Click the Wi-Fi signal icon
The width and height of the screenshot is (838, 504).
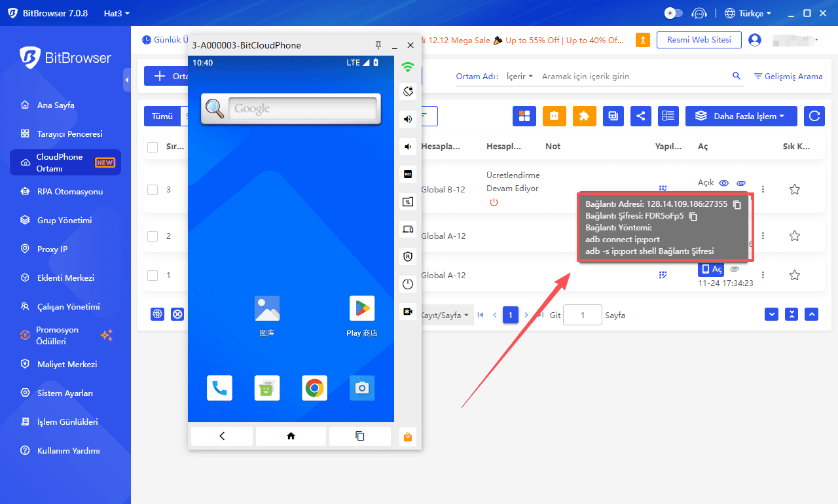tap(408, 67)
